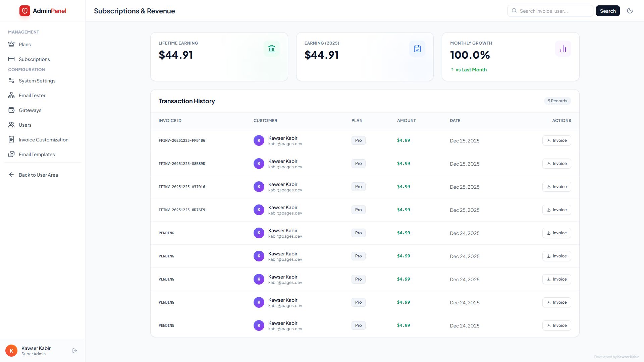Click the AdminPanel shield logo

(x=24, y=11)
